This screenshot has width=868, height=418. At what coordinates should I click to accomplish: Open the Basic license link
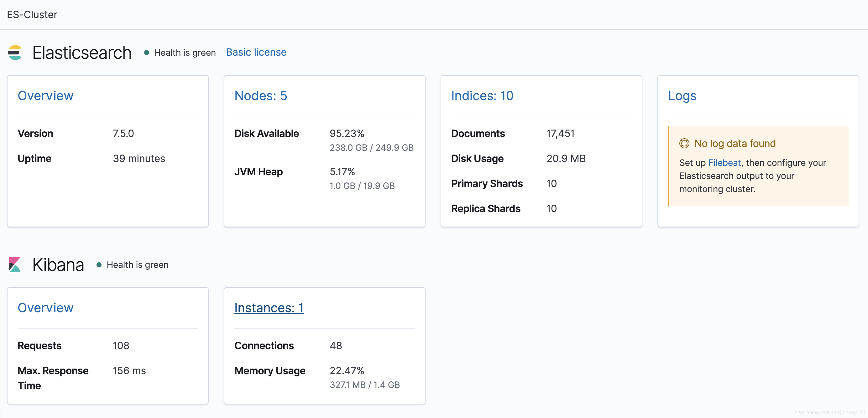click(x=256, y=52)
